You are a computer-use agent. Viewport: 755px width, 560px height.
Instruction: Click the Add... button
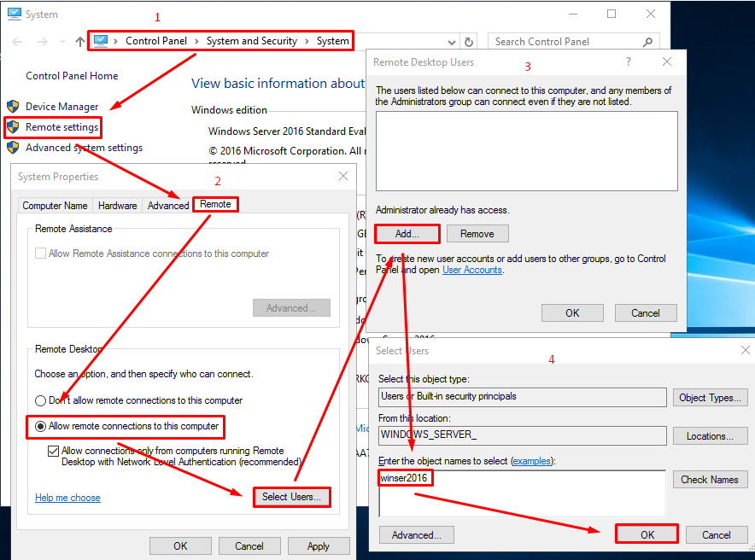[x=407, y=234]
